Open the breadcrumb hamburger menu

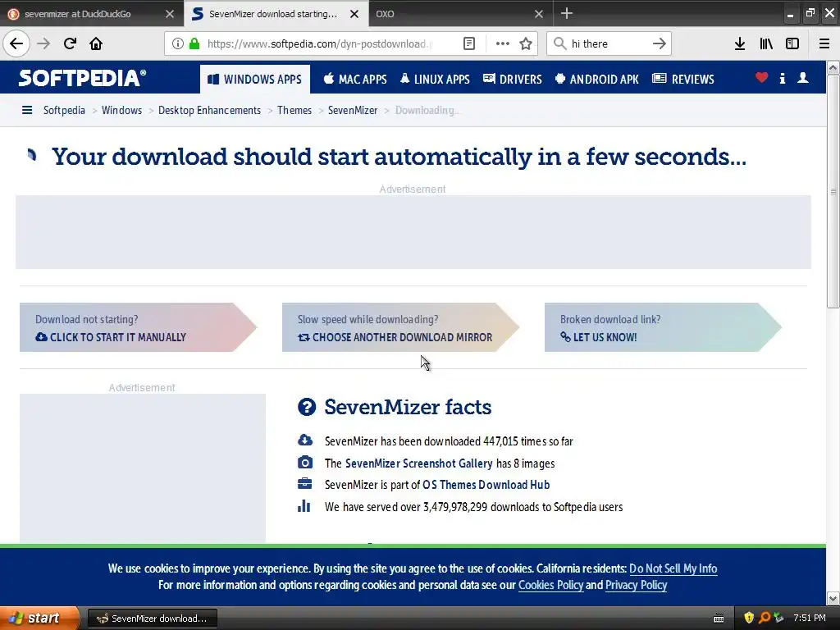point(27,111)
